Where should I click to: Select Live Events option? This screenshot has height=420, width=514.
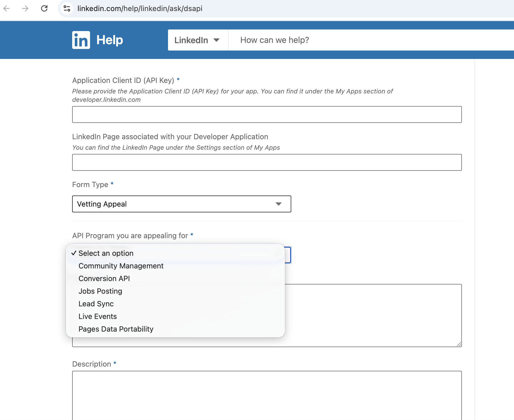pyautogui.click(x=175, y=316)
